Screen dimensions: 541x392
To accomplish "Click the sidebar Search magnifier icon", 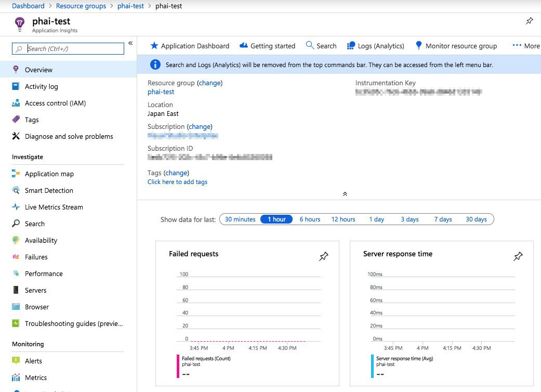I will 16,223.
